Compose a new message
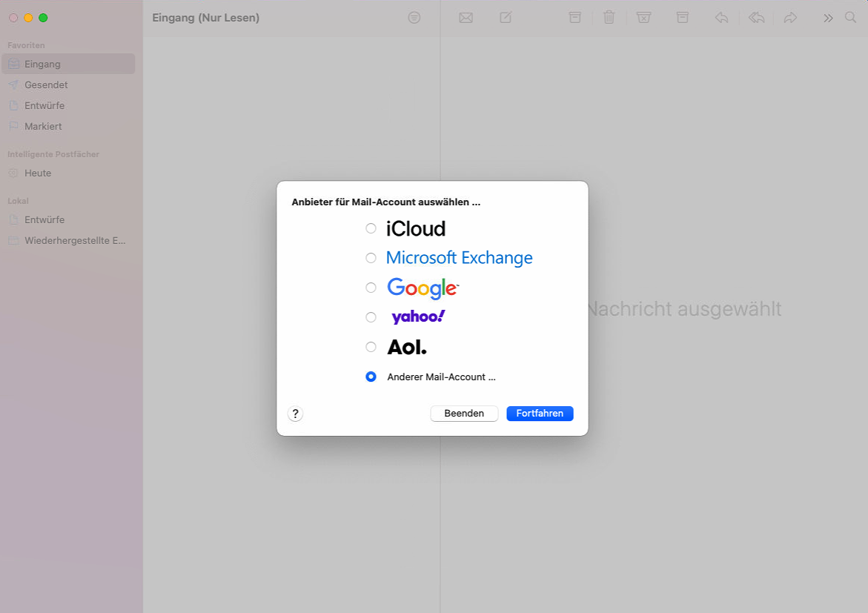Viewport: 868px width, 613px height. tap(506, 18)
